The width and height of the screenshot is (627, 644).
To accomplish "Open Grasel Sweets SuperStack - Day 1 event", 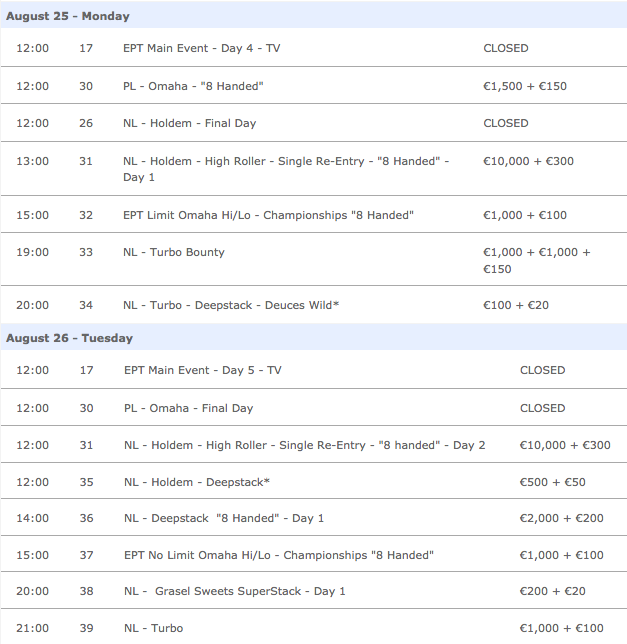I will tap(235, 591).
